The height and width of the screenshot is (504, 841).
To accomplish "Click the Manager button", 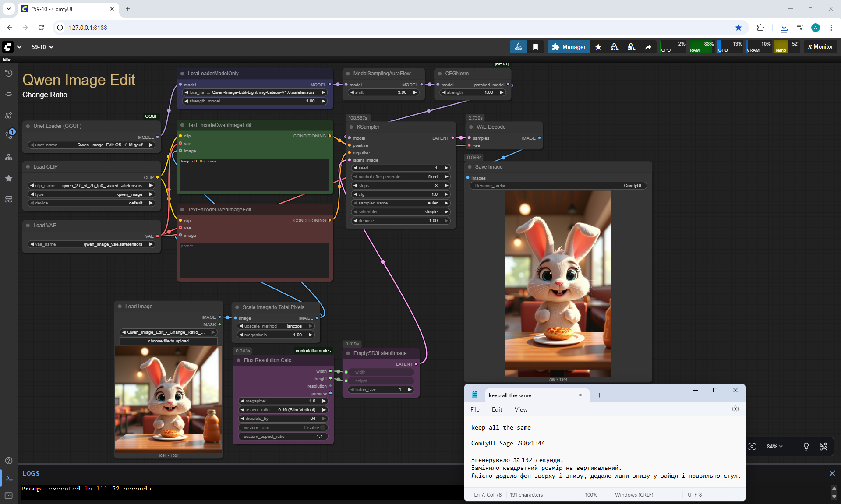I will pyautogui.click(x=569, y=47).
